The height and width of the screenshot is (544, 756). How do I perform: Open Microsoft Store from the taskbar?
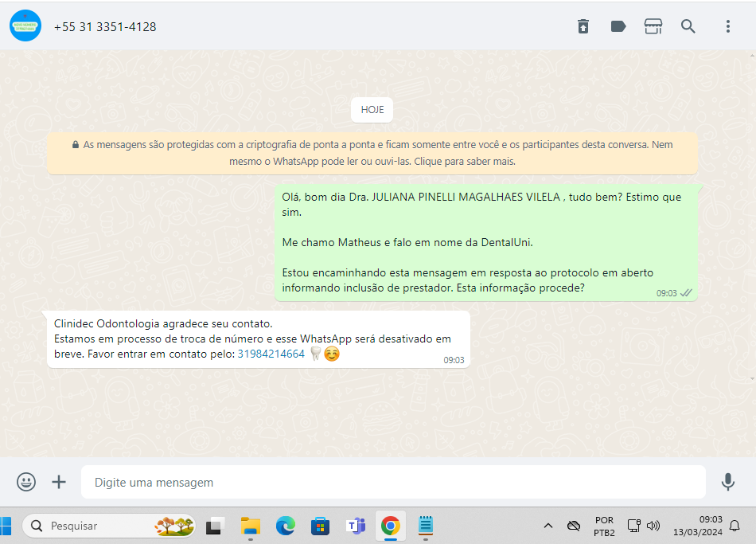coord(320,526)
